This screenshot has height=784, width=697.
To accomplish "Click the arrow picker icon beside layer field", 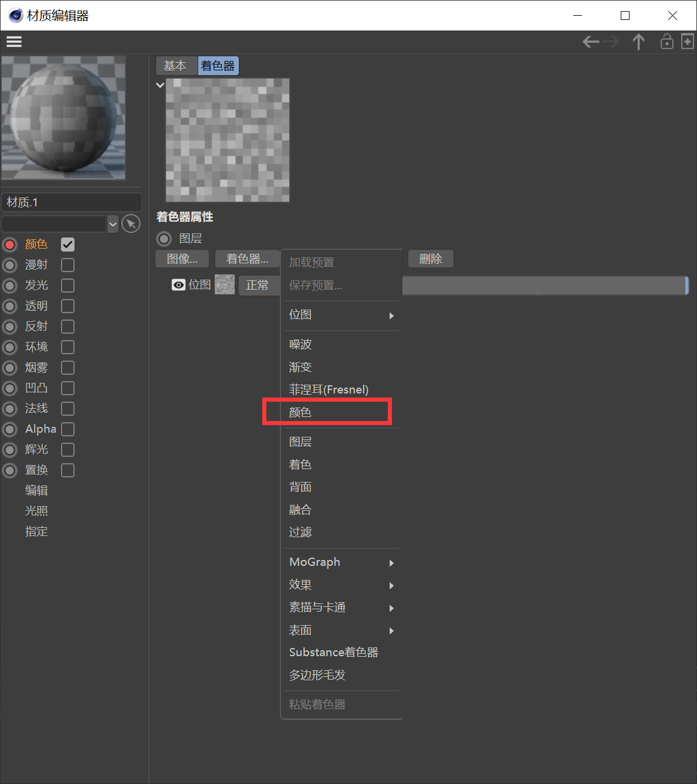I will pos(131,223).
